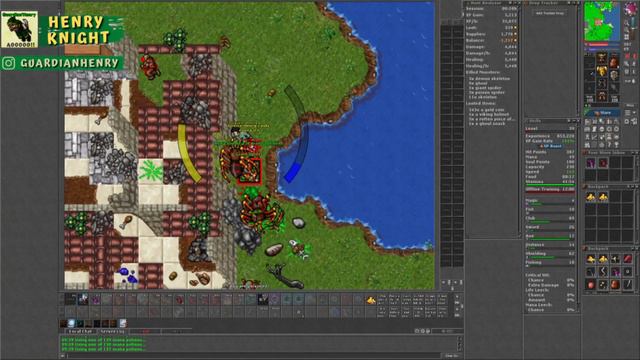The height and width of the screenshot is (360, 640).
Task: Click the second red item in store inbox
Action: tap(603, 163)
